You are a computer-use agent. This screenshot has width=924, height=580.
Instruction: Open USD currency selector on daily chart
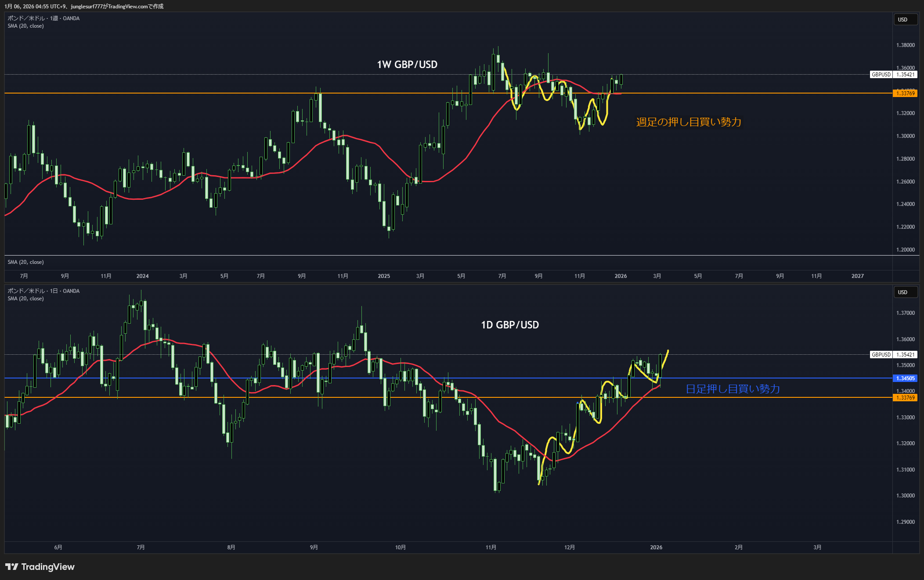(x=905, y=292)
